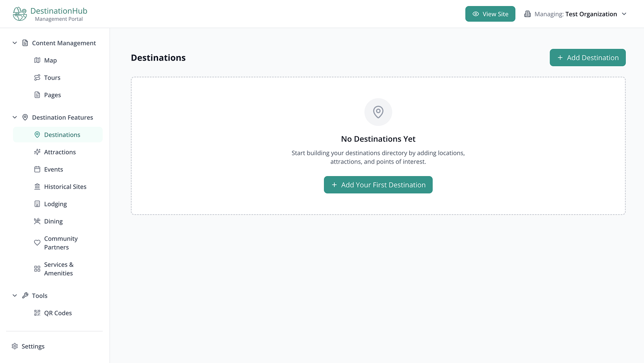Click the empty-state location pin icon

click(378, 112)
